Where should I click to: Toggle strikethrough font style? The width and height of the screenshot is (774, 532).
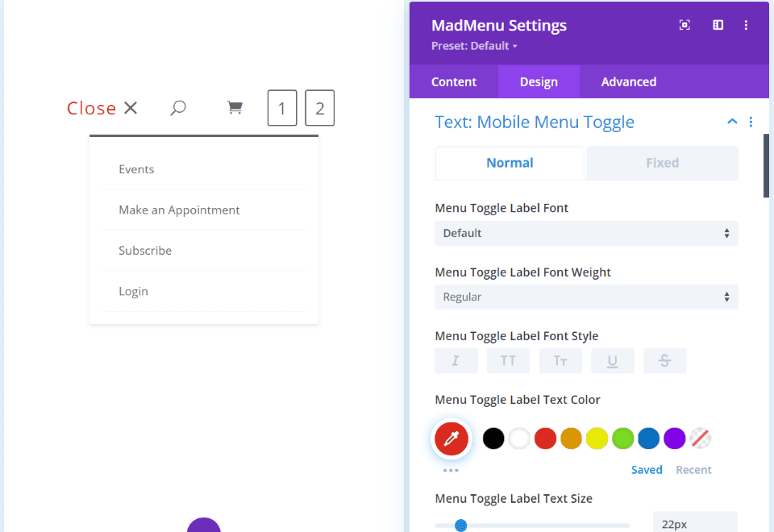[x=664, y=361]
